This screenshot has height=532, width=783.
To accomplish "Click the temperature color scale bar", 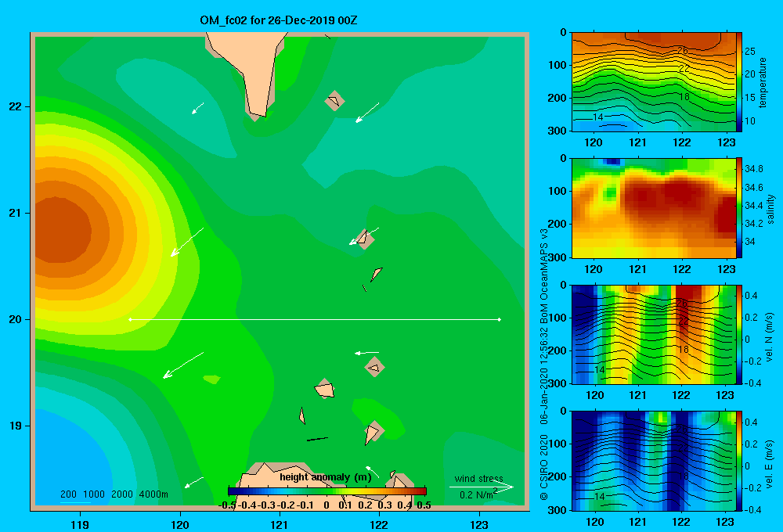I will click(739, 82).
